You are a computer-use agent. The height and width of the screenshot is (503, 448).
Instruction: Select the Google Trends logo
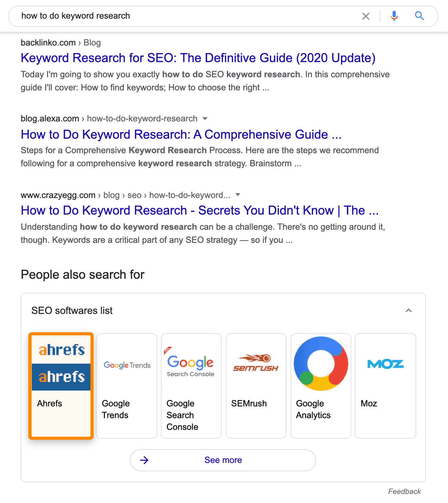(x=126, y=365)
